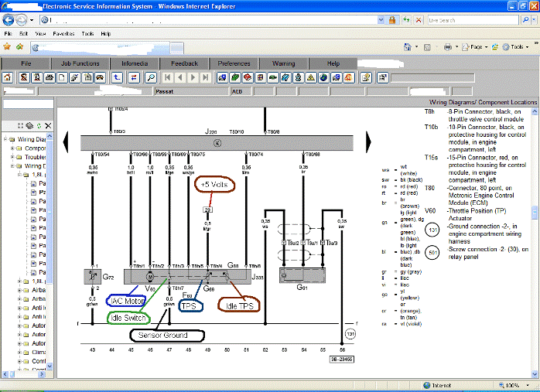Open the Favorites menu in IE menu bar
Viewport: 540px width, 392px height.
click(x=63, y=34)
